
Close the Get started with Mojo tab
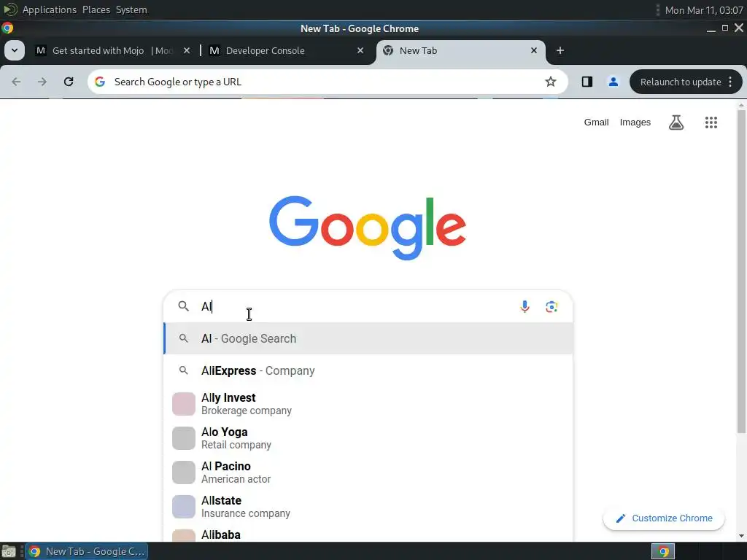coord(187,50)
